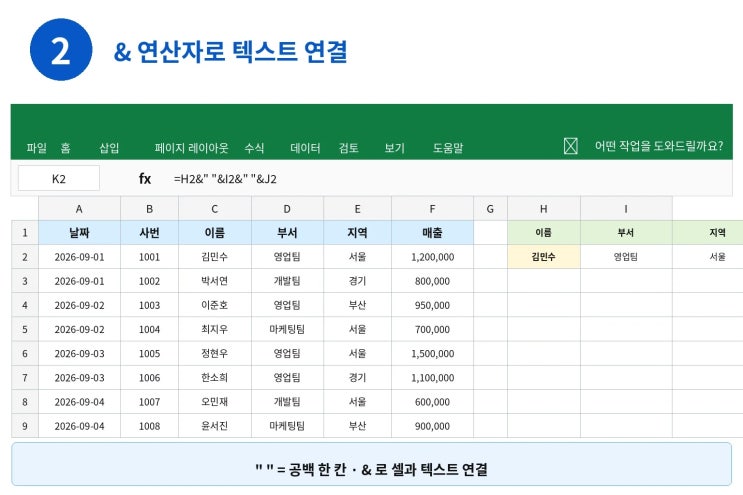Select column C header
743x495 pixels.
[215, 209]
